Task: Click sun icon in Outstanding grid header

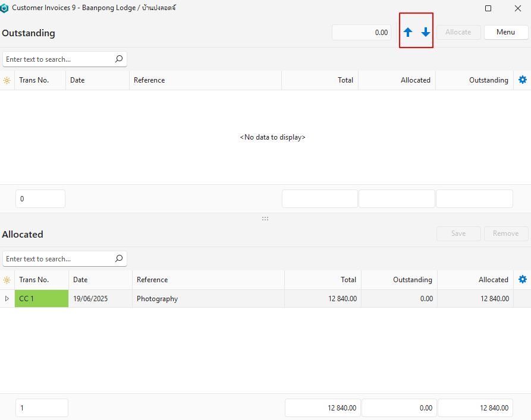Action: pos(7,80)
